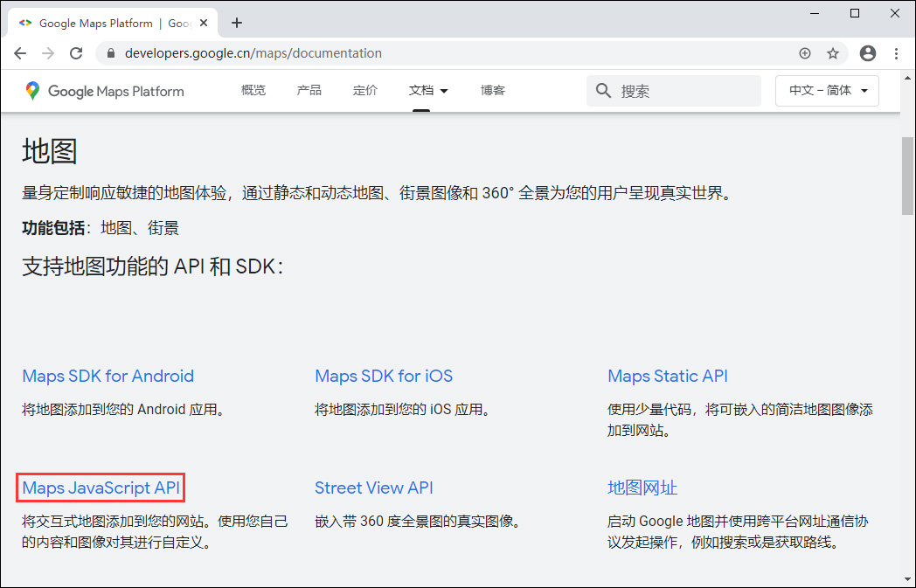The width and height of the screenshot is (916, 588).
Task: Open Chrome's three-dot menu
Action: point(897,52)
